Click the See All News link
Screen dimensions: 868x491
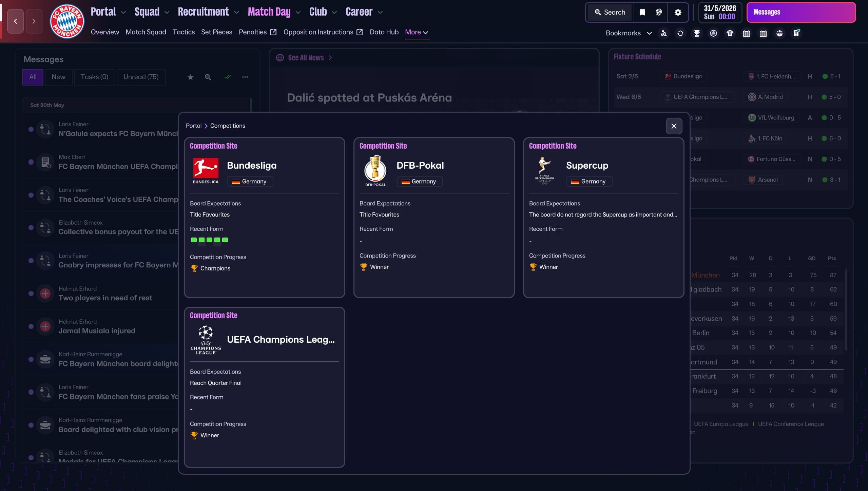306,58
